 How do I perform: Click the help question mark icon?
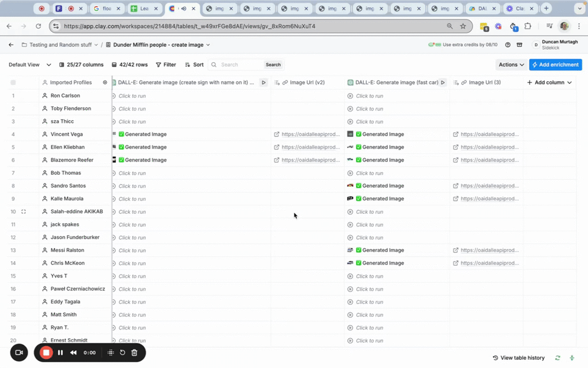tap(508, 45)
